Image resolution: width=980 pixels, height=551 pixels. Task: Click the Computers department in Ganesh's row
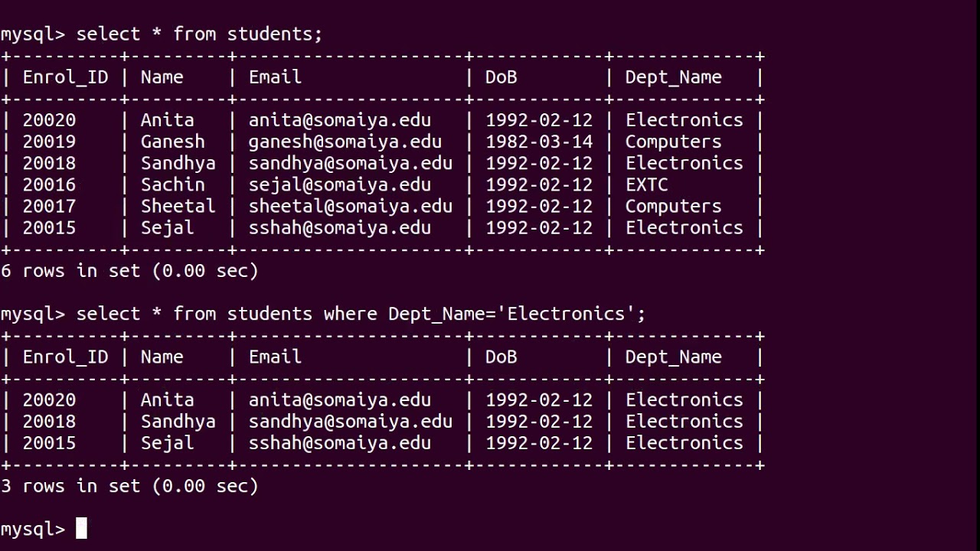pos(673,142)
